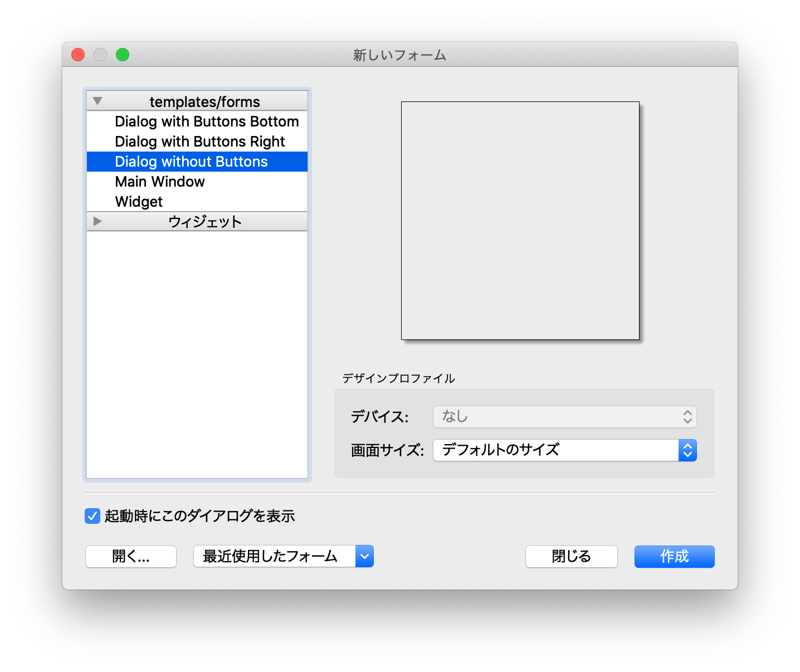The width and height of the screenshot is (800, 672).
Task: Click the 閉じる button
Action: [x=572, y=557]
